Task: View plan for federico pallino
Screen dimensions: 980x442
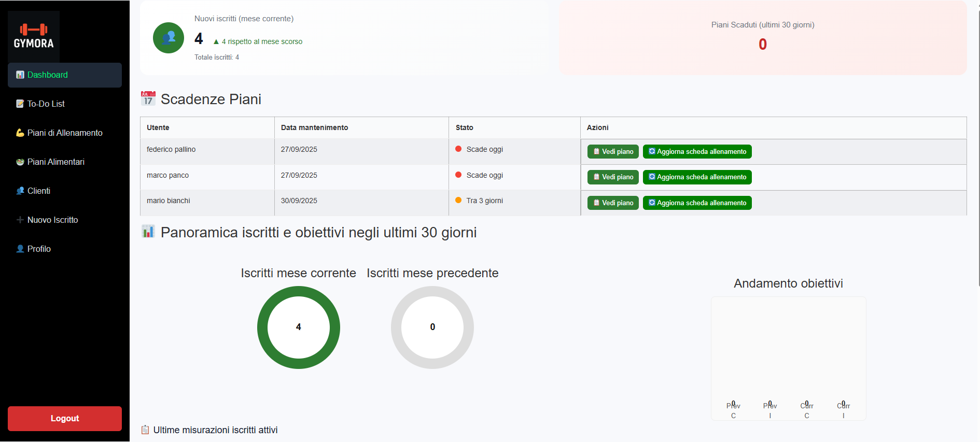Action: click(613, 152)
